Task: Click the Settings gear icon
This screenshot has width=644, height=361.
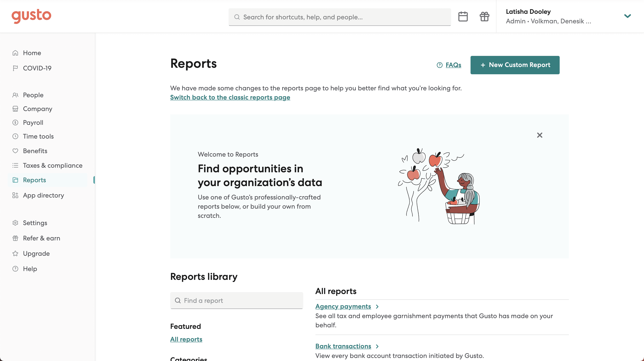Action: click(x=15, y=223)
